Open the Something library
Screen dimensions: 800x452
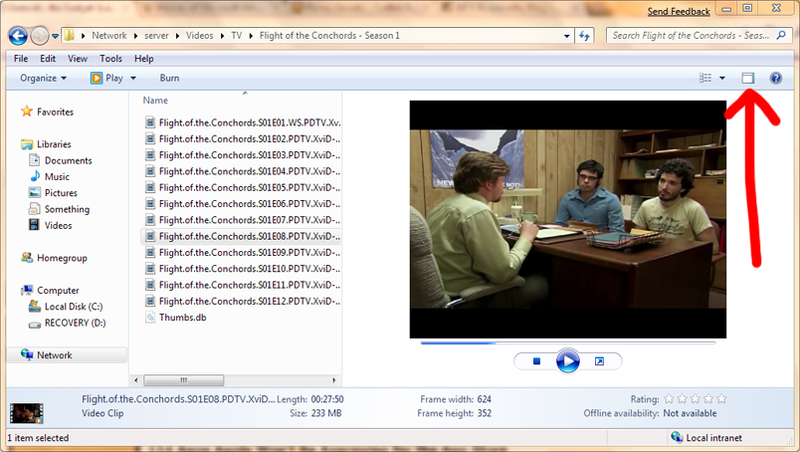(67, 209)
